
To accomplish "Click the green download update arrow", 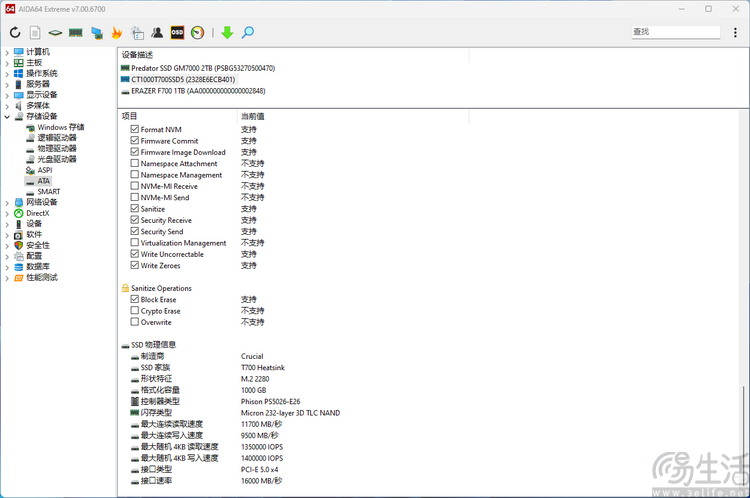I will coord(227,33).
